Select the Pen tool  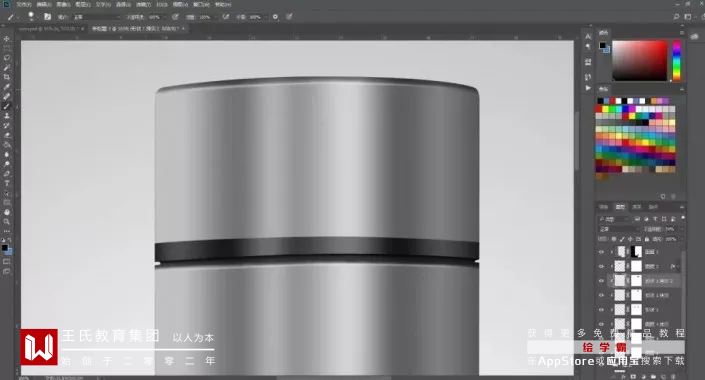pyautogui.click(x=7, y=174)
